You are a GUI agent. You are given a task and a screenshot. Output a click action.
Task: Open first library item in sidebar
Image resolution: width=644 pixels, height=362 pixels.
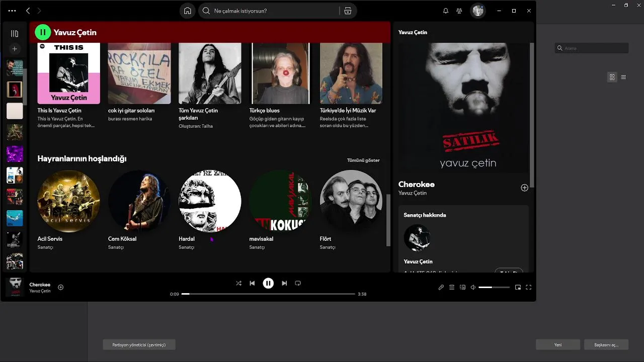(15, 68)
